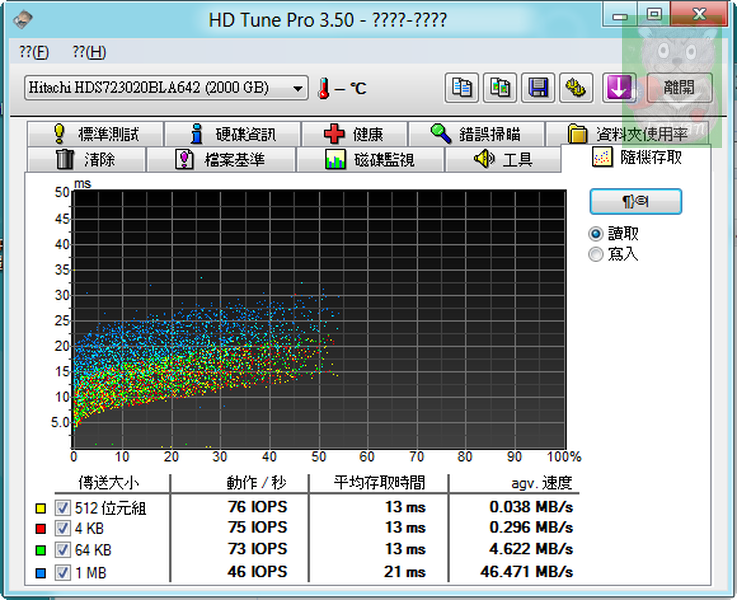Open the ??(H) menu
The width and height of the screenshot is (737, 600).
click(89, 52)
